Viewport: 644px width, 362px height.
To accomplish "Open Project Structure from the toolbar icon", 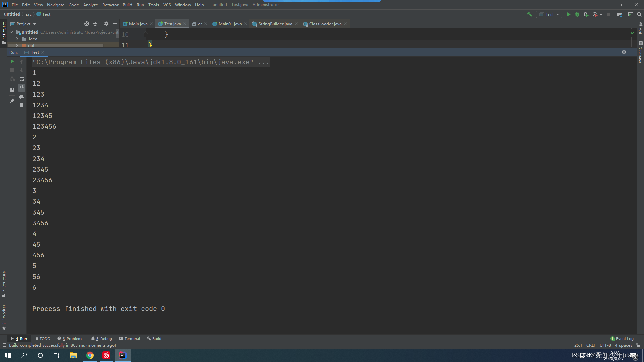I will pos(619,14).
